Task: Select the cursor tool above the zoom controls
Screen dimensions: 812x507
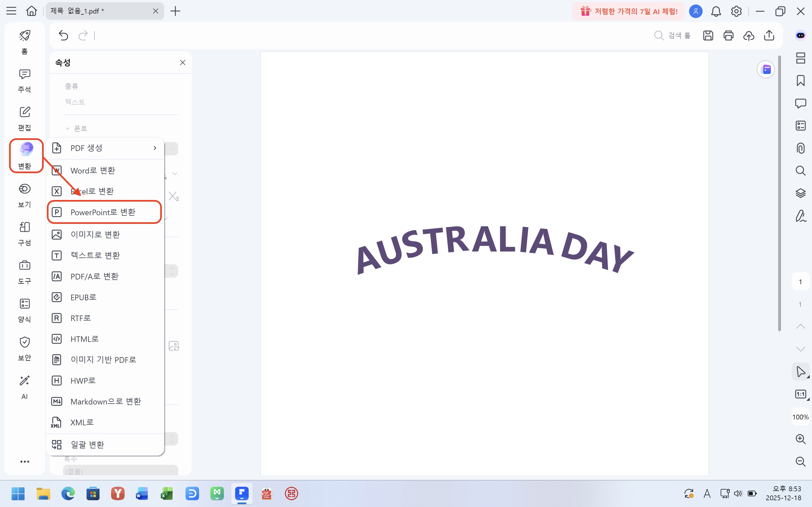Action: point(801,372)
